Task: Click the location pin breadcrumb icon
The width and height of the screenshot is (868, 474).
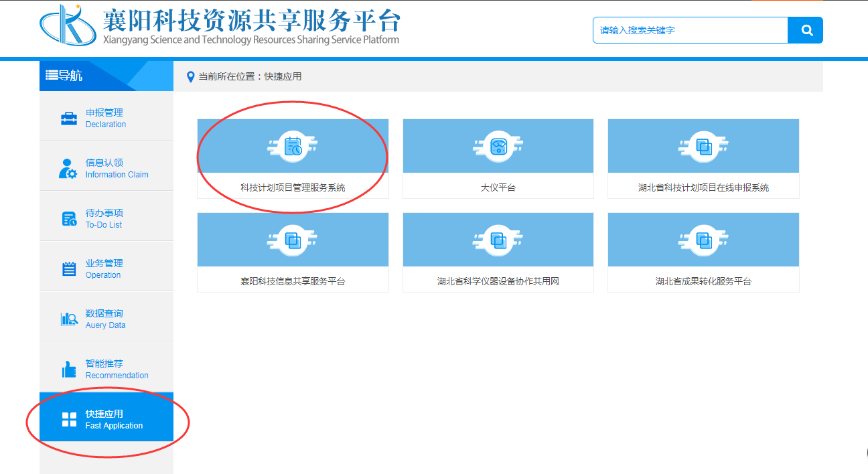Action: pos(190,77)
